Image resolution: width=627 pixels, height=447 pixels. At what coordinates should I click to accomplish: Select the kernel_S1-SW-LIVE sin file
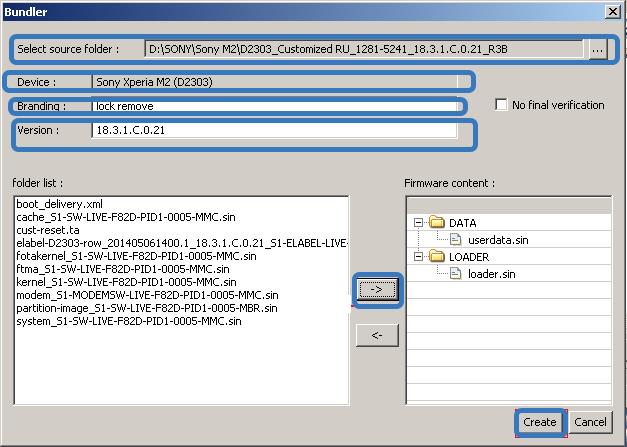coord(126,282)
